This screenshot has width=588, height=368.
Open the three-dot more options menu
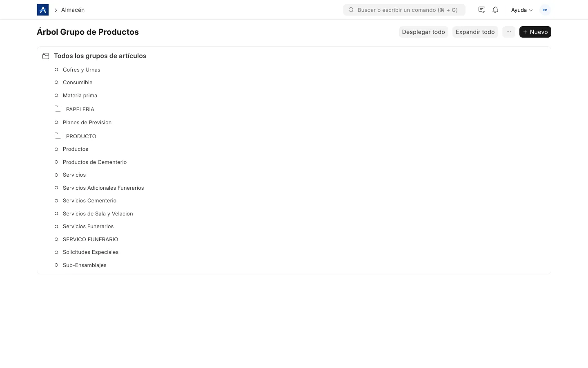(x=509, y=32)
